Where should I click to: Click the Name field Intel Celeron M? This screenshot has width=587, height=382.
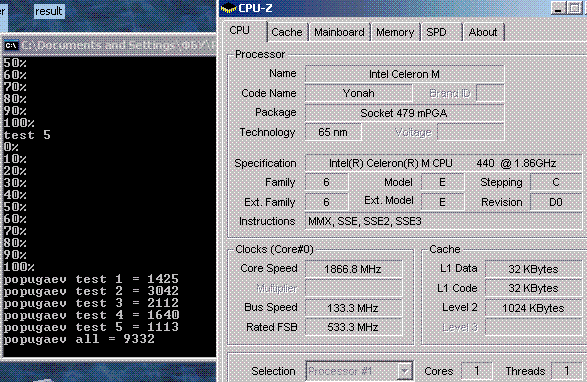pos(404,74)
